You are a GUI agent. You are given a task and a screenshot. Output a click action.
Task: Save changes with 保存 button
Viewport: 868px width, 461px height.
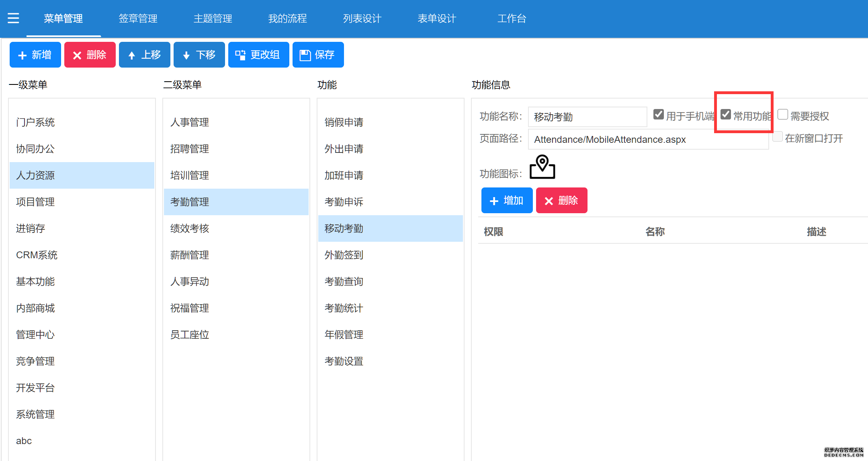pyautogui.click(x=318, y=55)
